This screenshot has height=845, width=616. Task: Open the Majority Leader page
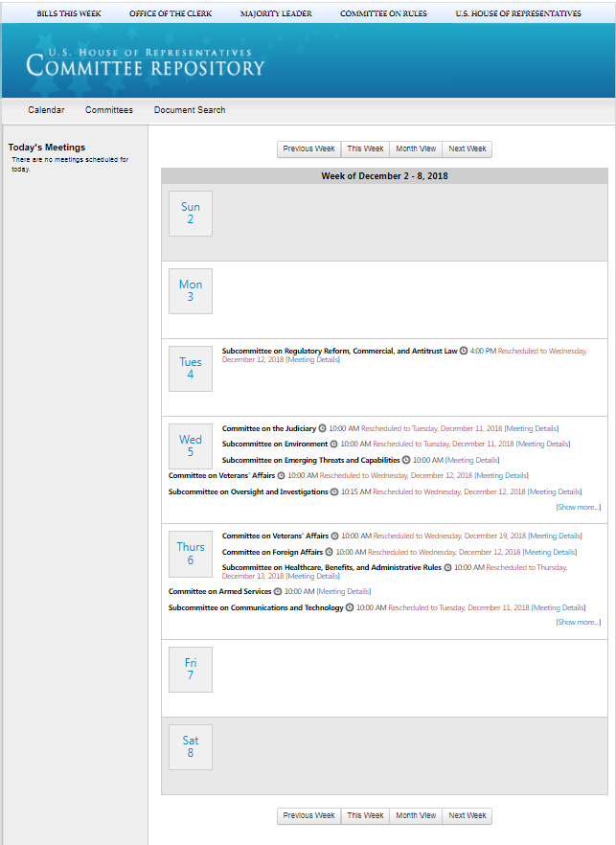pyautogui.click(x=275, y=13)
